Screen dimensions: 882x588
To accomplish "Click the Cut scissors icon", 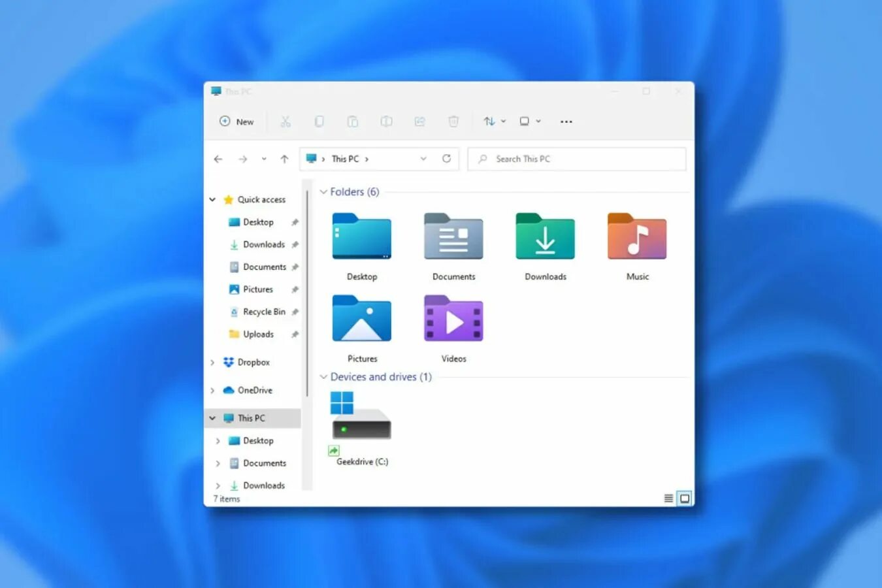I will pyautogui.click(x=286, y=122).
